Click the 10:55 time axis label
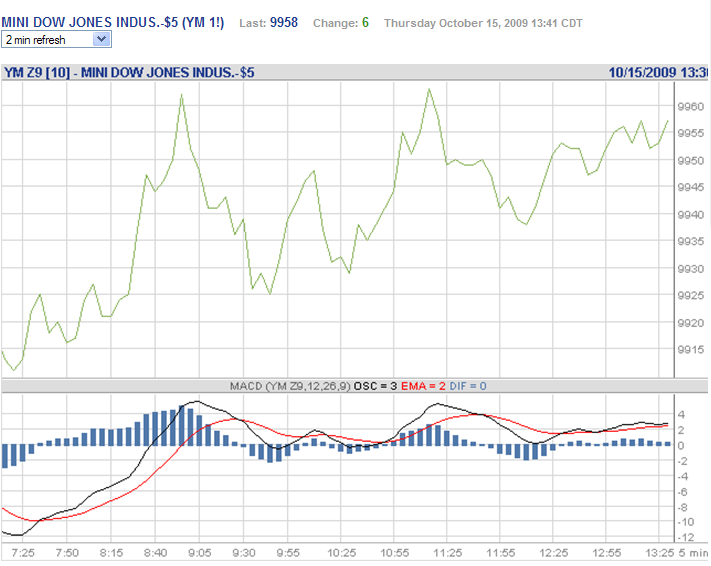This screenshot has width=711, height=566. [x=394, y=553]
